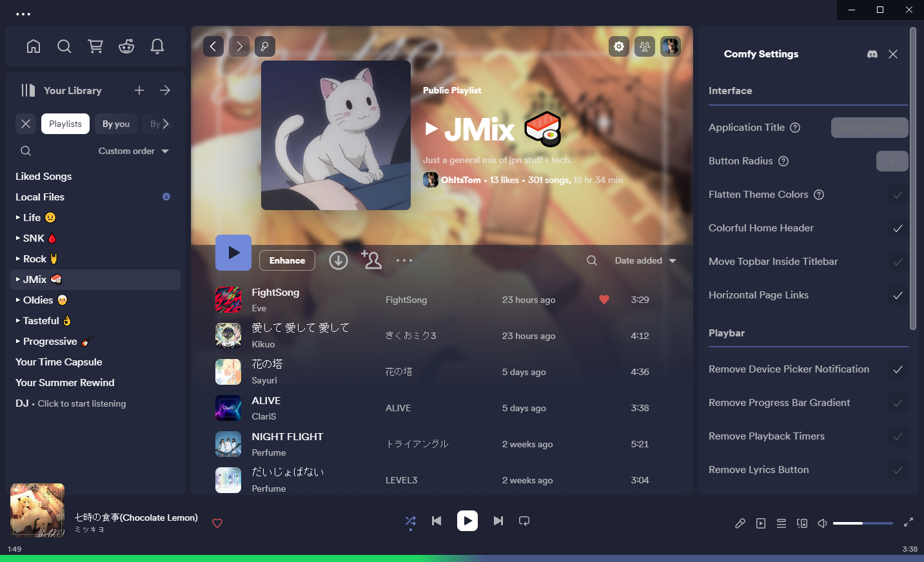This screenshot has width=924, height=562.
Task: Search within Your Library
Action: pyautogui.click(x=26, y=151)
